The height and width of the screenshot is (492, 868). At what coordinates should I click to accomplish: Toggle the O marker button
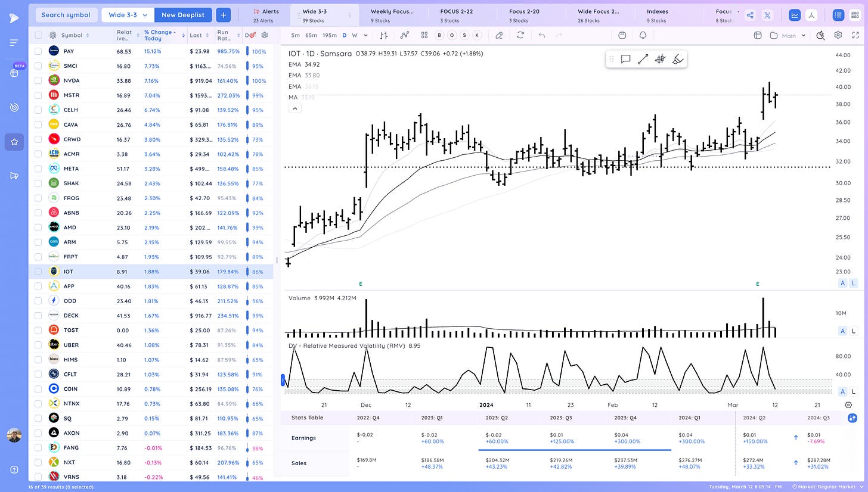452,35
